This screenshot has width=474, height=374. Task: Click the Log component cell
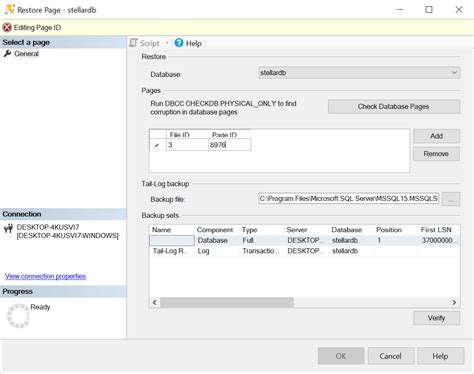217,251
